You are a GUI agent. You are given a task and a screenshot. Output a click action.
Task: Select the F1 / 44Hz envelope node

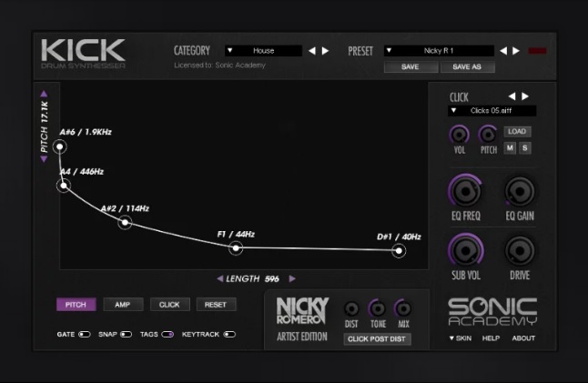[x=236, y=248]
